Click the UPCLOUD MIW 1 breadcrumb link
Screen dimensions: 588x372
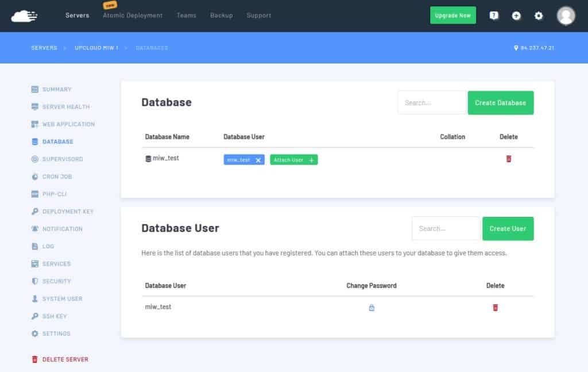point(96,48)
